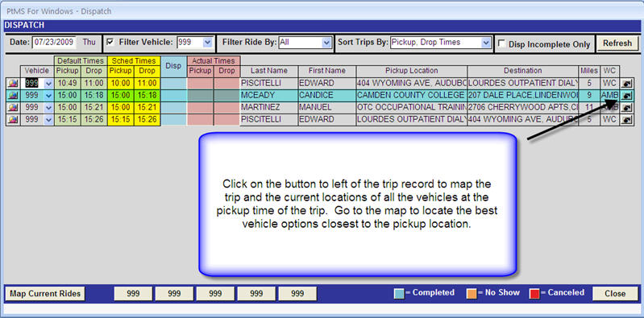Click the Completed legend color swatch
This screenshot has width=644, height=318.
point(399,293)
